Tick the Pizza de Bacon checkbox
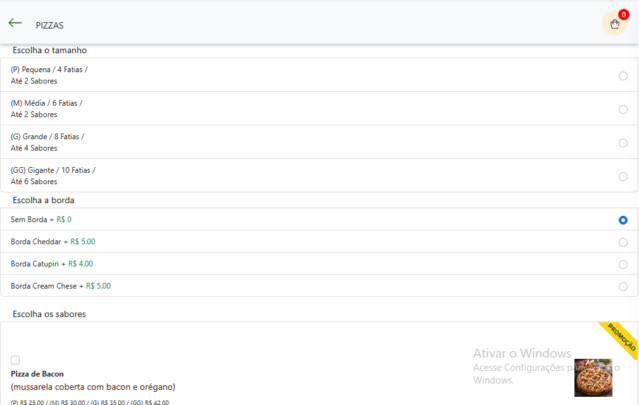The image size is (639, 405). (x=15, y=360)
